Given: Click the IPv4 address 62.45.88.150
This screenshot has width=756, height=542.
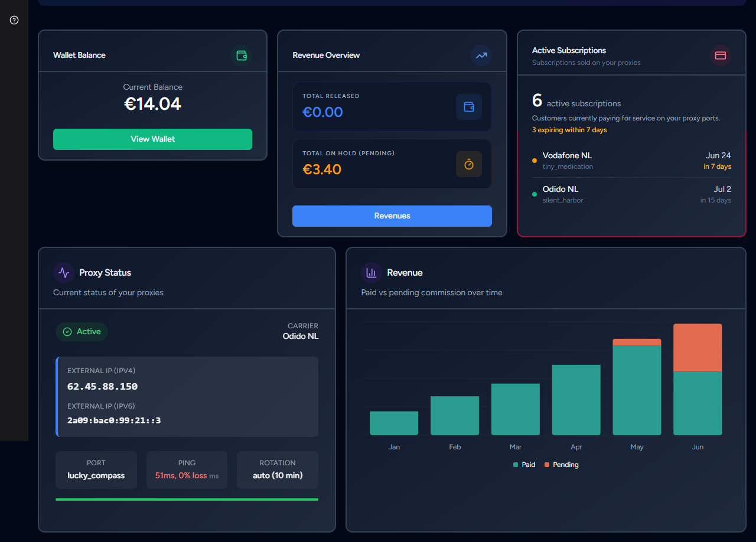Looking at the screenshot, I should (x=103, y=387).
